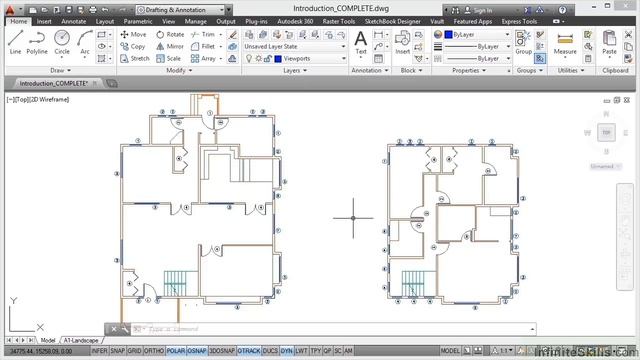640x360 pixels.
Task: Click Viewports layer blue color swatch
Action: [278, 59]
